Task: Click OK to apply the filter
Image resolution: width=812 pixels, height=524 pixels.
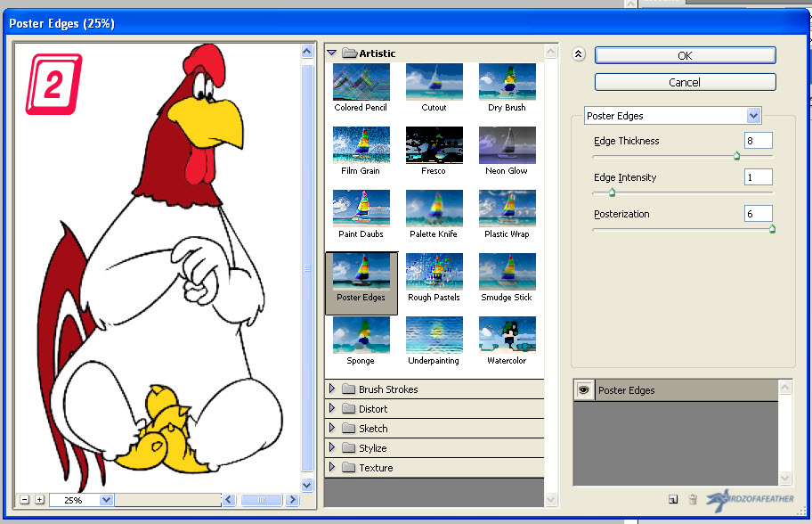Action: pos(686,55)
